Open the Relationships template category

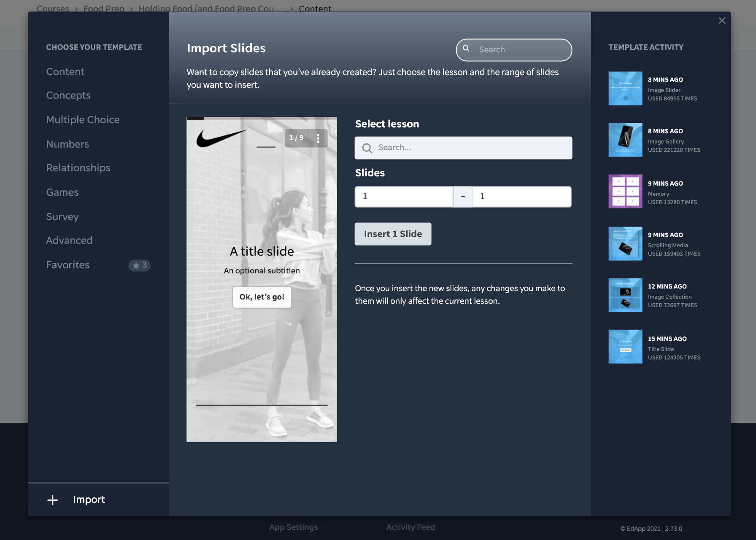[78, 168]
